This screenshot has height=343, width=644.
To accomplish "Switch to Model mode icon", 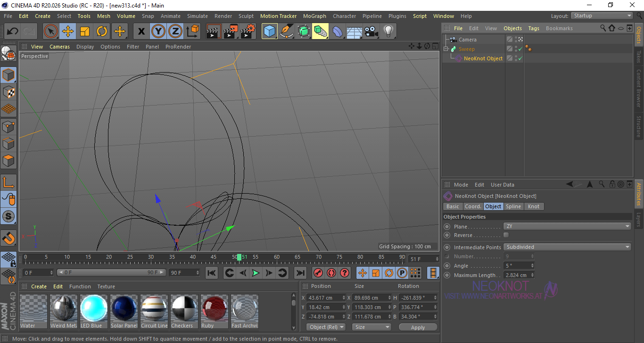I will [8, 75].
